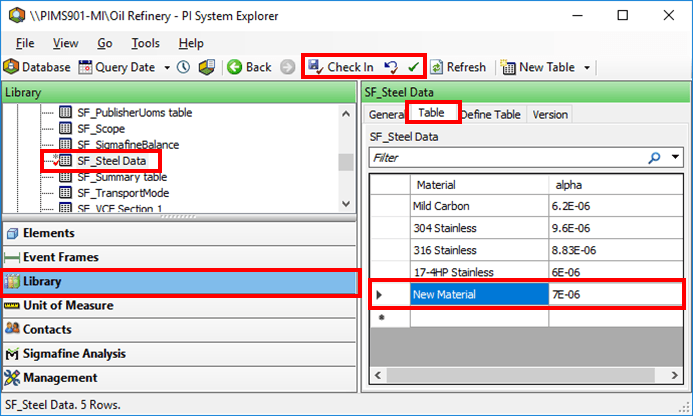Click the Check In save icon

point(316,67)
